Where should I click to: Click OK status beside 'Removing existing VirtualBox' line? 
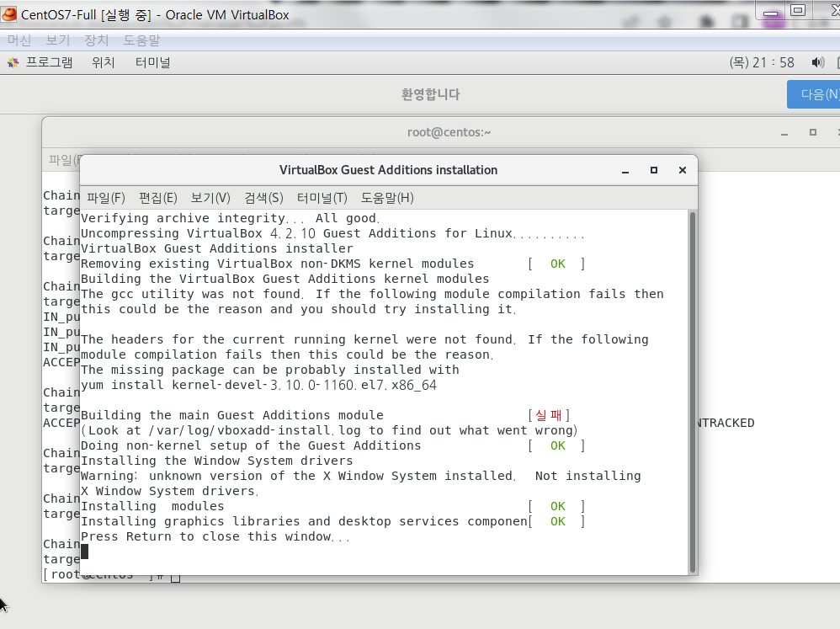coord(558,264)
